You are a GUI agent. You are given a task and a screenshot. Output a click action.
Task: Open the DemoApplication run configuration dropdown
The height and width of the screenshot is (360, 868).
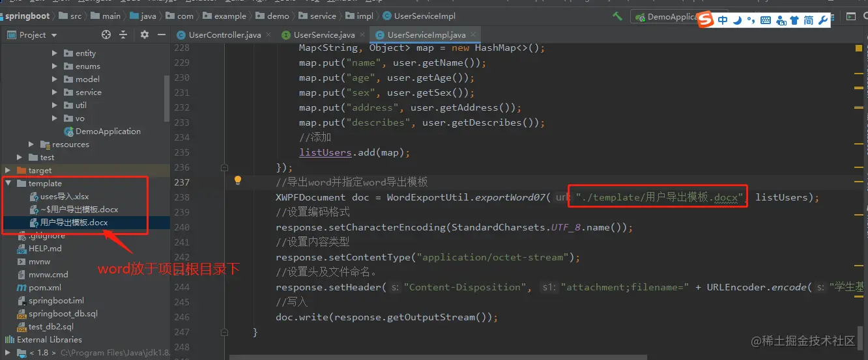point(665,17)
